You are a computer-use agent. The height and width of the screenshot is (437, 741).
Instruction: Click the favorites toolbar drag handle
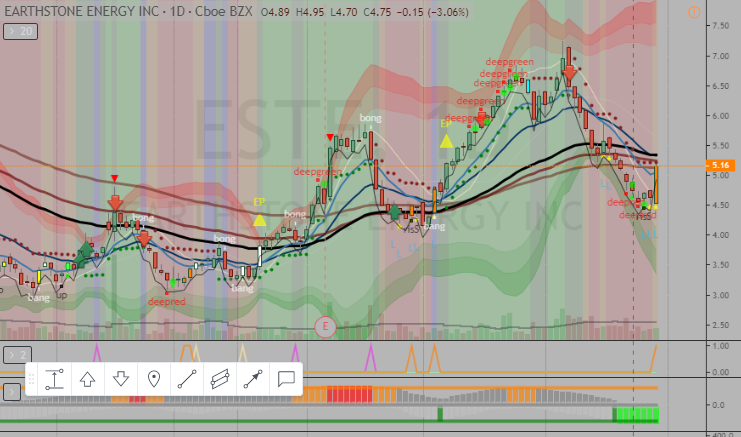[32, 379]
